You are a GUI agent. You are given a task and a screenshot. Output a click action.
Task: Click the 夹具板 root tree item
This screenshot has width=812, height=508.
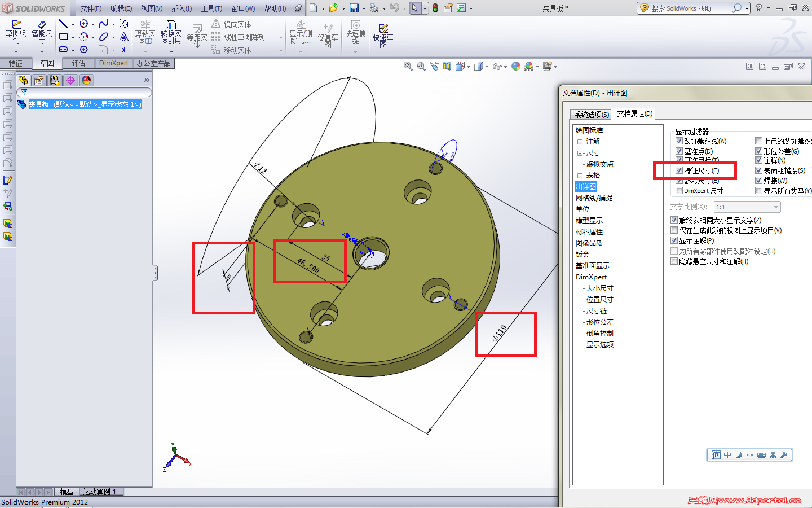click(x=85, y=104)
